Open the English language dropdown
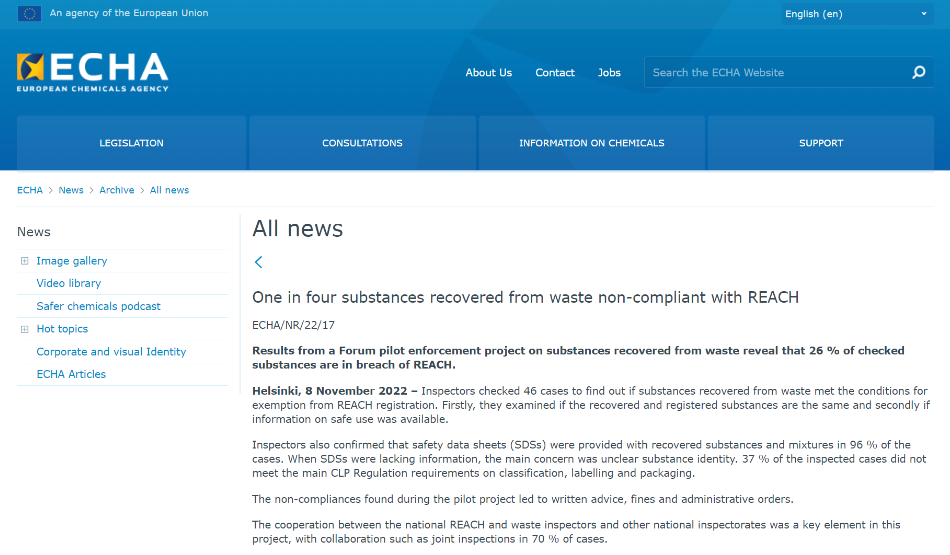Viewport: 950px width, 555px height. (x=856, y=14)
